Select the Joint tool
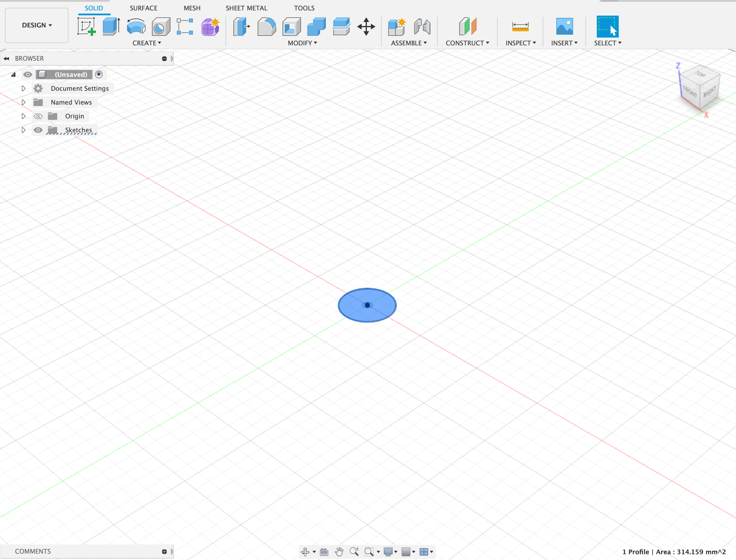 pyautogui.click(x=422, y=26)
